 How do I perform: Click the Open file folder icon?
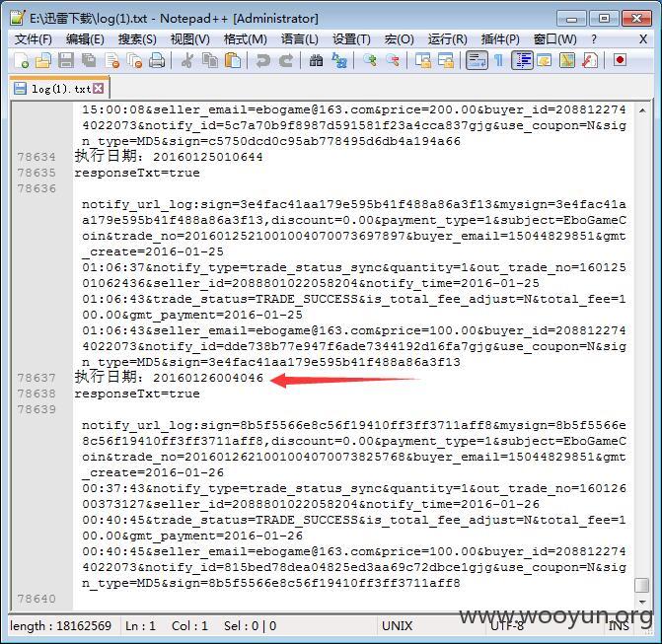pyautogui.click(x=43, y=61)
